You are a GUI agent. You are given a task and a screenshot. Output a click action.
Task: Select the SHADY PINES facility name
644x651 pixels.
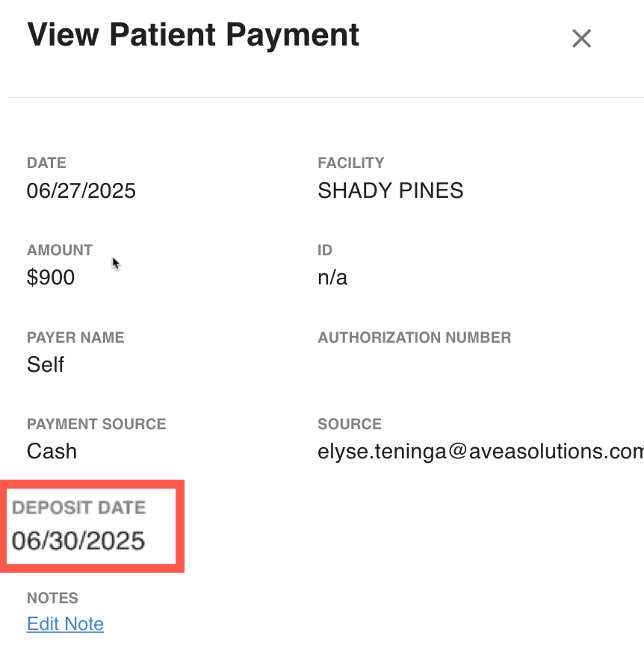390,191
